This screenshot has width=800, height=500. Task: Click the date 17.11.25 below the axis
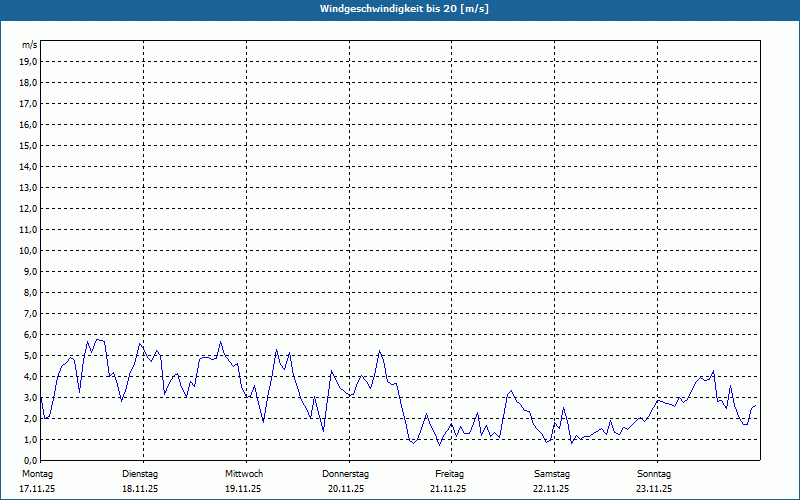37,489
